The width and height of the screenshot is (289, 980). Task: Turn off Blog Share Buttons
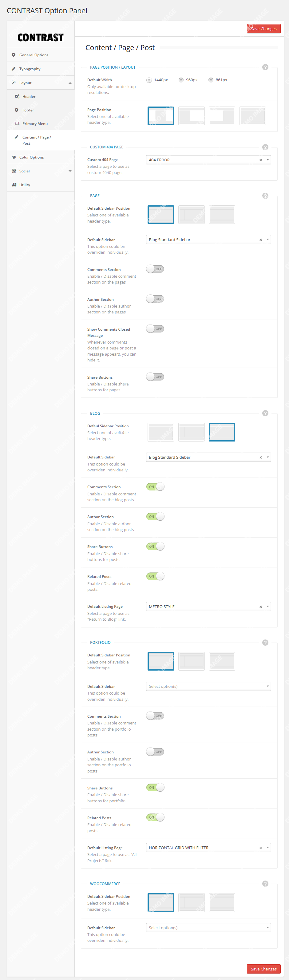(155, 546)
